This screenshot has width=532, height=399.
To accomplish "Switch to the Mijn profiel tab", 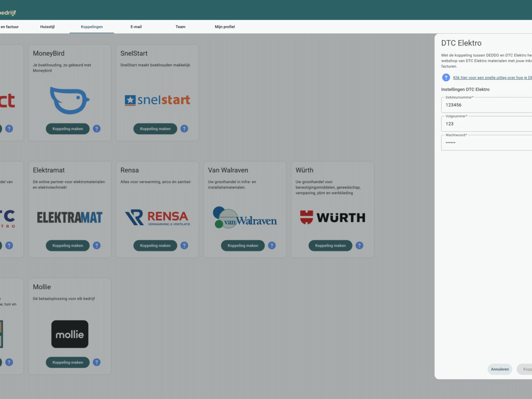I will 225,27.
